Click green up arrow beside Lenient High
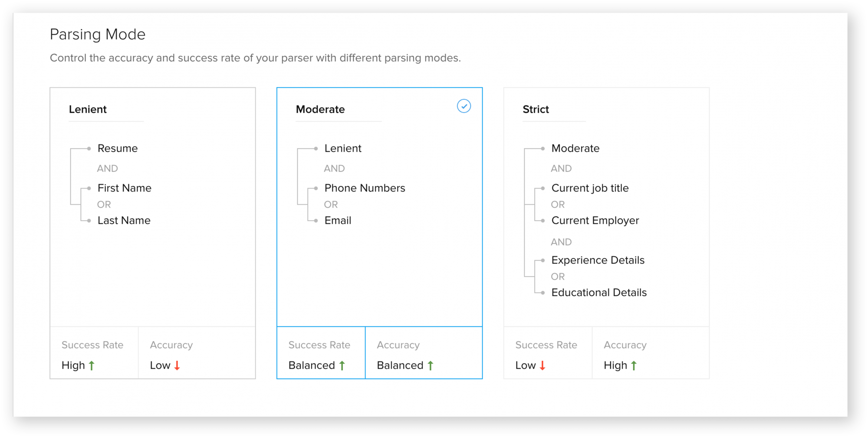 [x=92, y=365]
